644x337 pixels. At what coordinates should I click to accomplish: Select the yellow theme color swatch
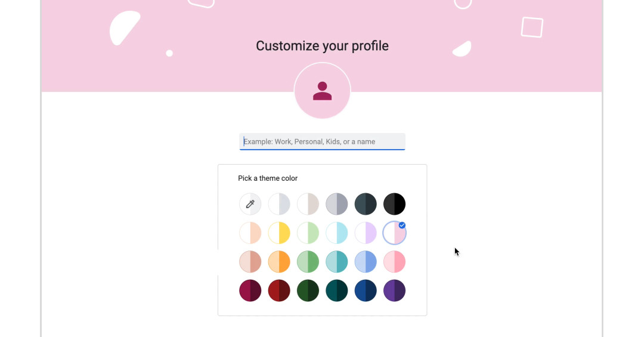(x=279, y=233)
